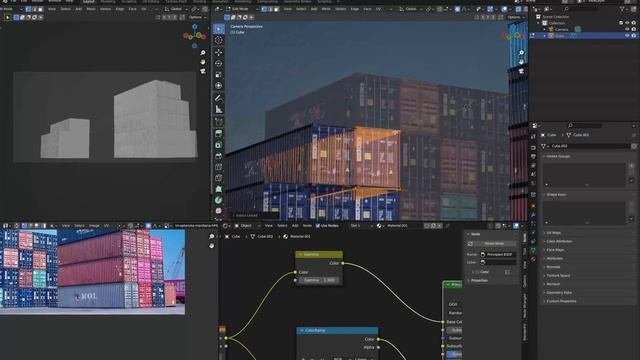The width and height of the screenshot is (640, 360).
Task: Toggle render camera icon for Cube row
Action: click(x=634, y=36)
